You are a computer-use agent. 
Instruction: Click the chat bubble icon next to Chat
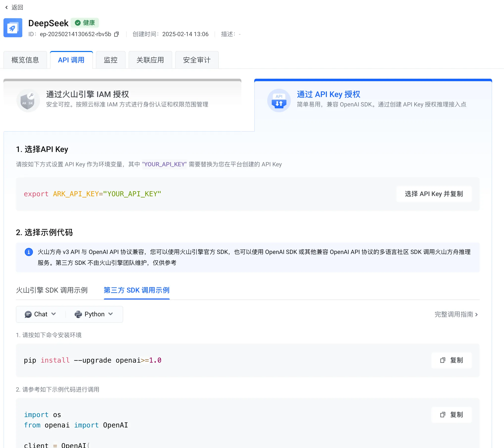pos(28,314)
